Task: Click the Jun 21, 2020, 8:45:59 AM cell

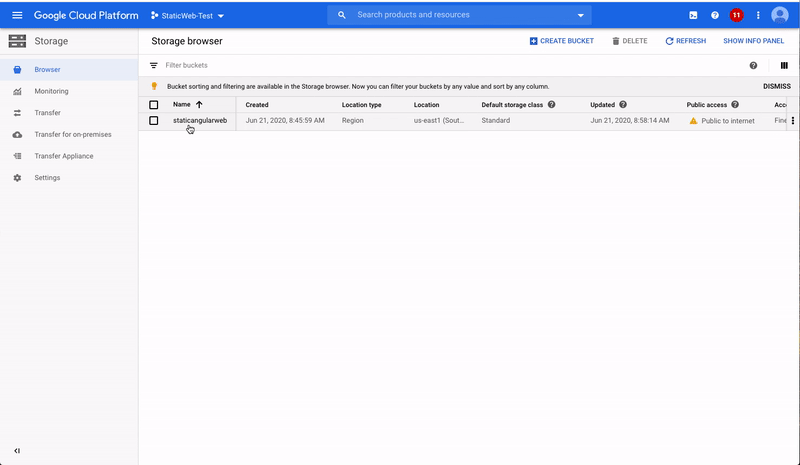Action: click(285, 120)
